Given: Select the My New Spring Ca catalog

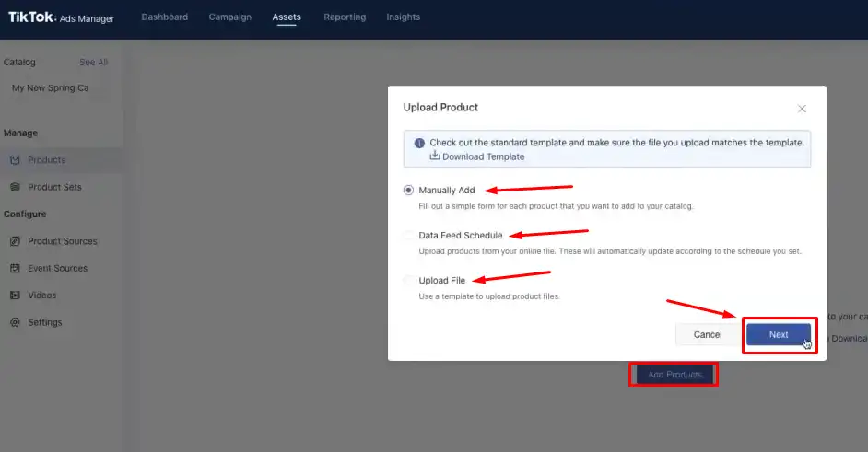Looking at the screenshot, I should 50,88.
